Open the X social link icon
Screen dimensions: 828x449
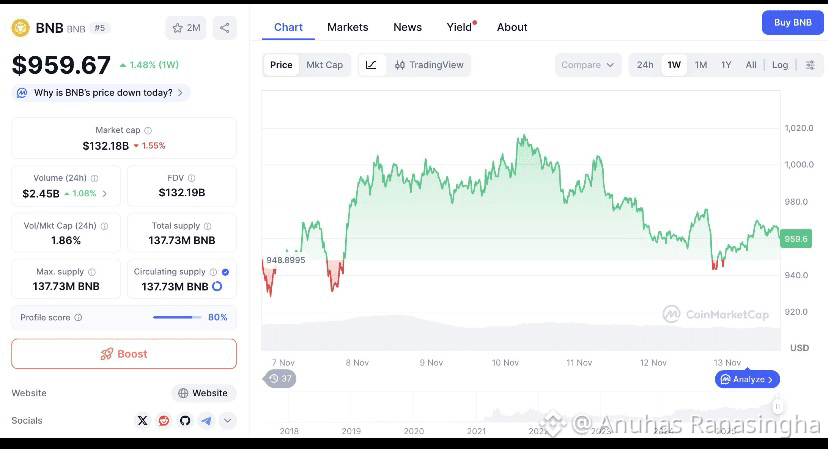(x=143, y=420)
